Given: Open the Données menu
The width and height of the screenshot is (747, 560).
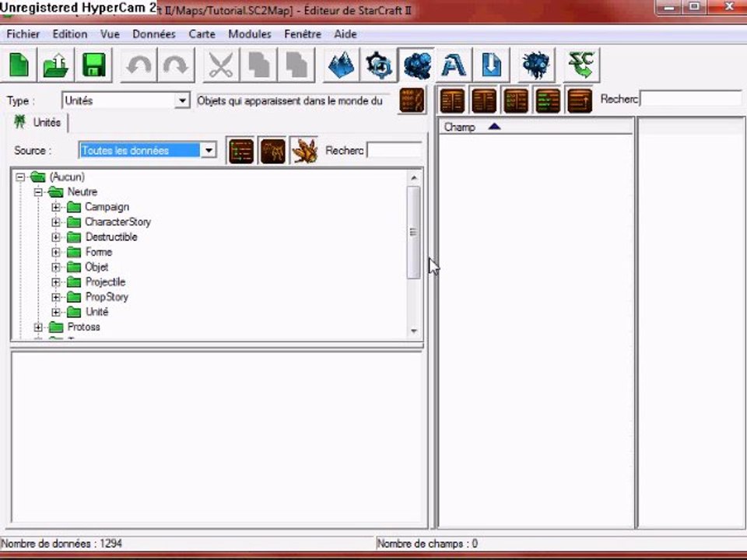Looking at the screenshot, I should tap(154, 34).
